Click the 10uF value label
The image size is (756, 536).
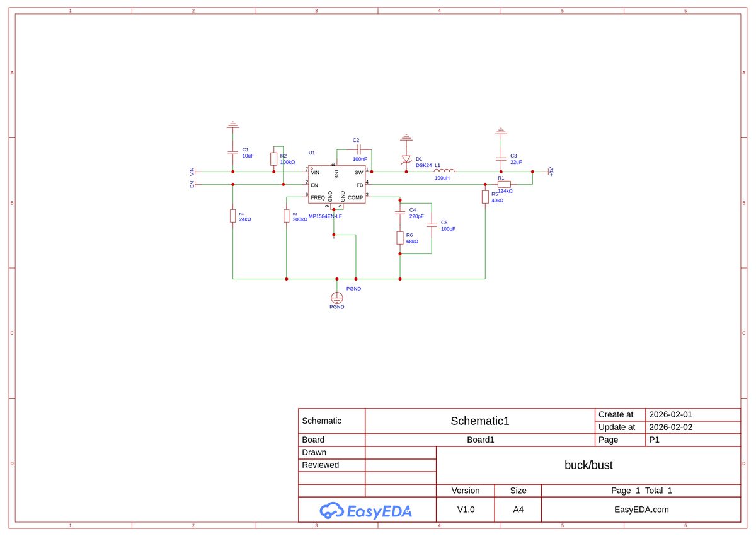[248, 156]
